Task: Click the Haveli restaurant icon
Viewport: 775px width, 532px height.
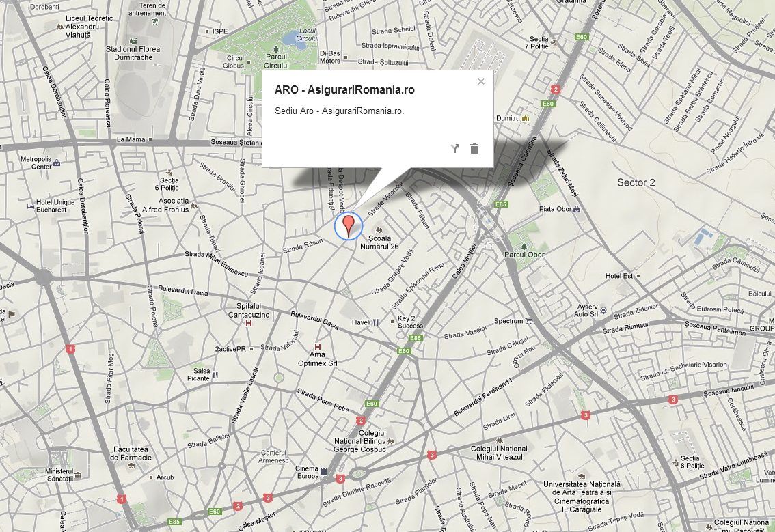Action: tap(376, 322)
